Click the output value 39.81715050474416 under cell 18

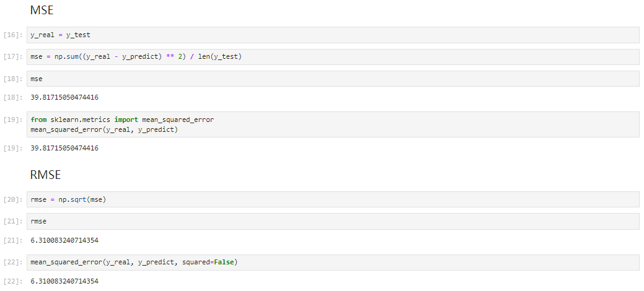click(x=64, y=98)
